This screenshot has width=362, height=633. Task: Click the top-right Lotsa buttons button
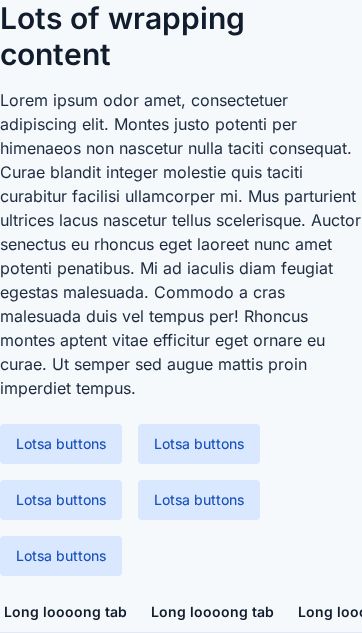pyautogui.click(x=199, y=444)
